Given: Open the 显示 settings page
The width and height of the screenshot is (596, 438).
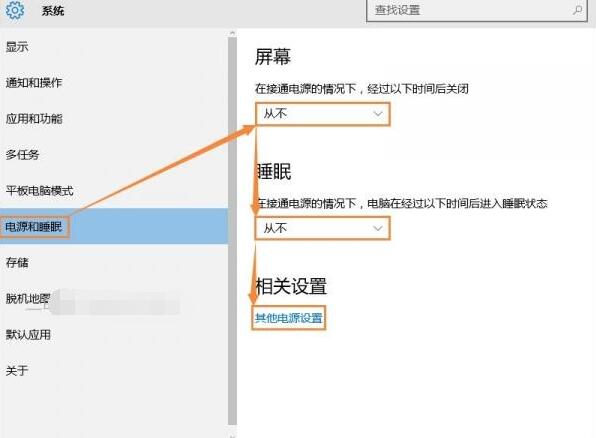Looking at the screenshot, I should point(17,47).
